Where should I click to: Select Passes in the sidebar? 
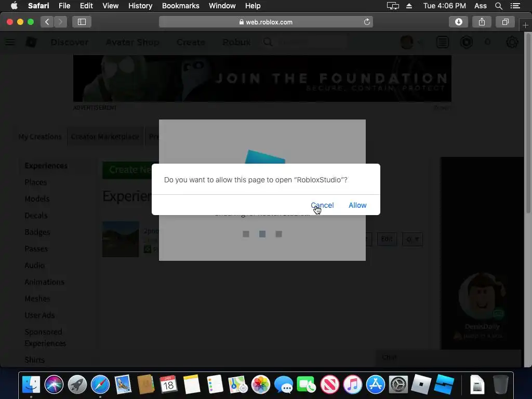pyautogui.click(x=36, y=249)
